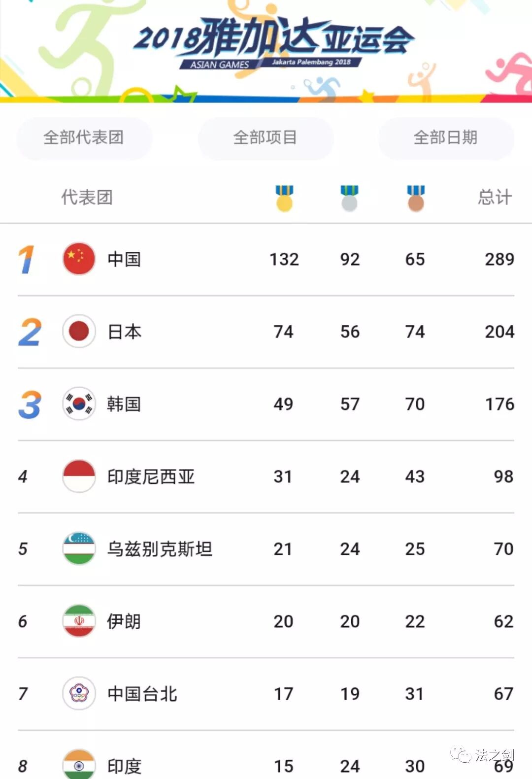Viewport: 532px width, 779px height.
Task: Tap the Chinese Taipei flag icon
Action: (x=79, y=693)
